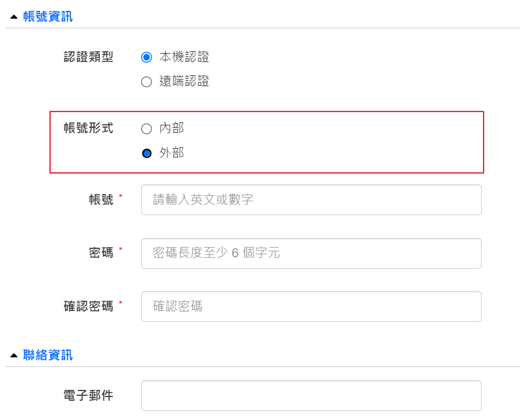The image size is (527, 420).
Task: Click the 外部 option label
Action: [172, 152]
